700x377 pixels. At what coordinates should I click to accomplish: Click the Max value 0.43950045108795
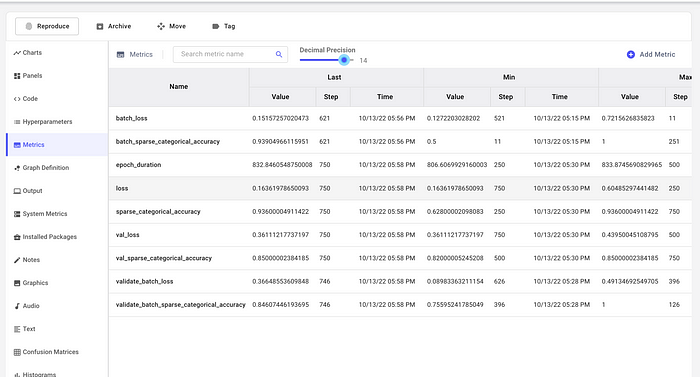tap(629, 235)
